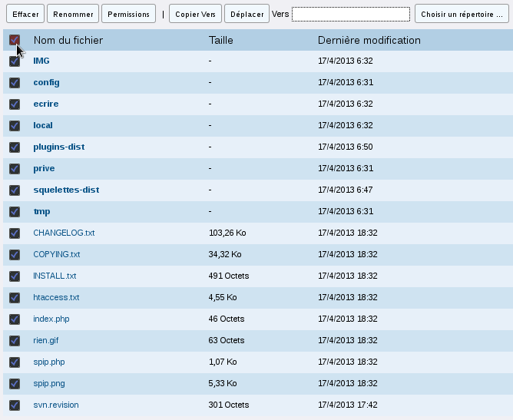Uncheck the spip.png checkbox
Image resolution: width=513 pixels, height=420 pixels.
(15, 384)
